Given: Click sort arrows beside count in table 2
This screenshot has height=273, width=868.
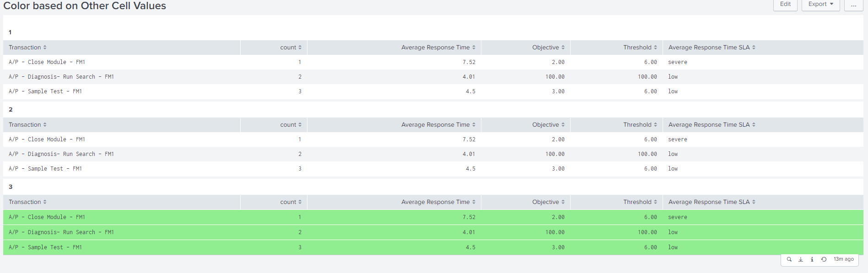Looking at the screenshot, I should 300,125.
